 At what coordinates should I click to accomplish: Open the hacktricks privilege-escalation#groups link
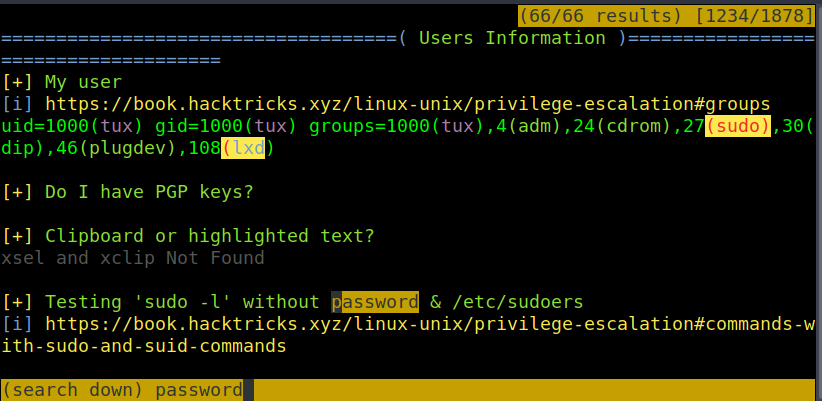[407, 104]
